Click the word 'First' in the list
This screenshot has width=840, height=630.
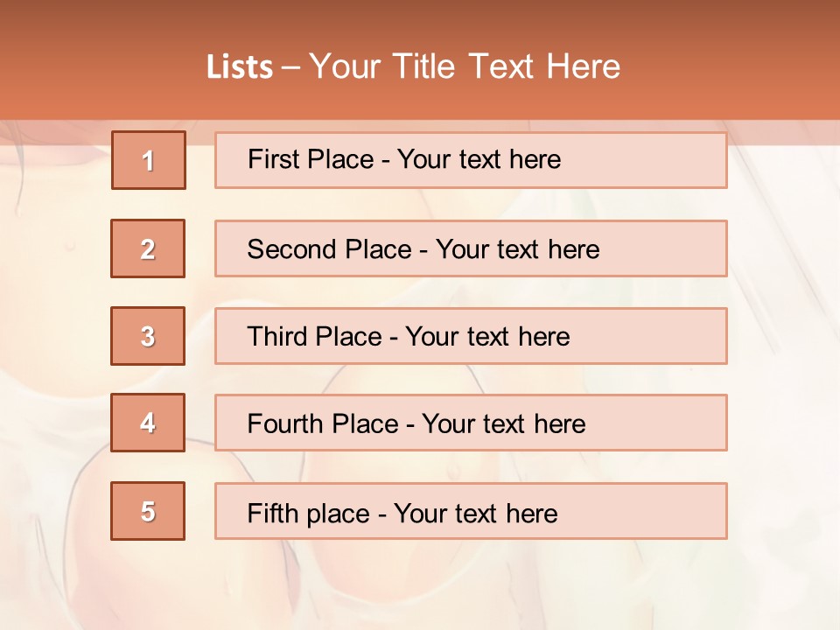pyautogui.click(x=272, y=159)
